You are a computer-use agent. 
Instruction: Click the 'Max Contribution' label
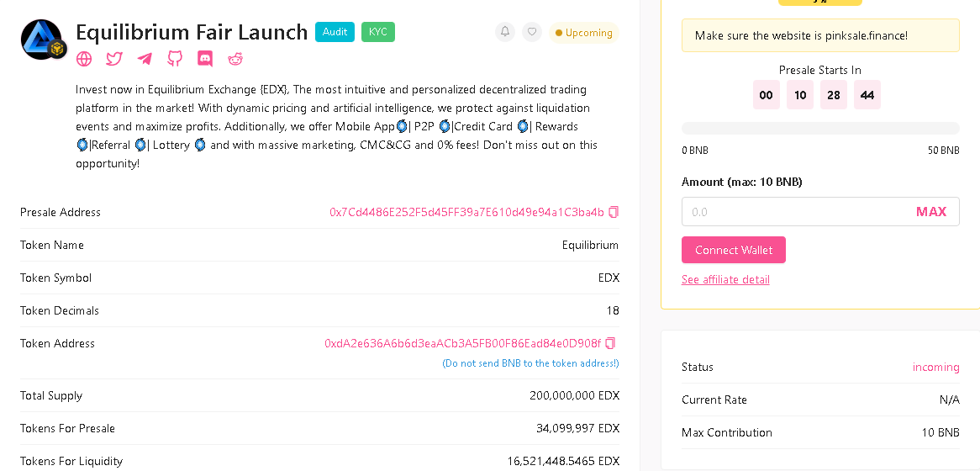tap(727, 433)
